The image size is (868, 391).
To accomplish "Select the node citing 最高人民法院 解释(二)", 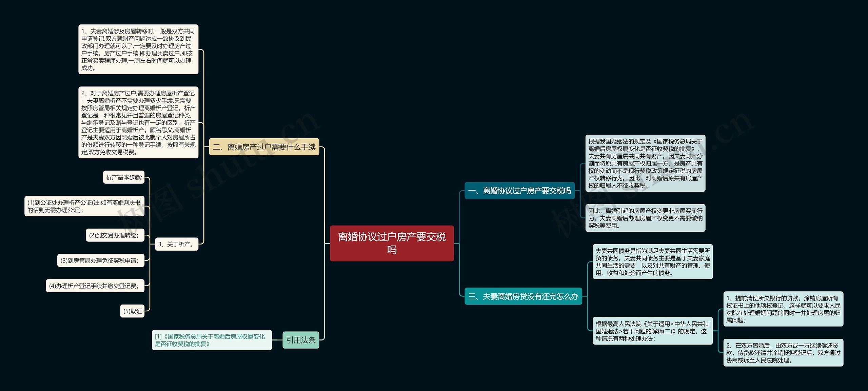I will coord(652,331).
